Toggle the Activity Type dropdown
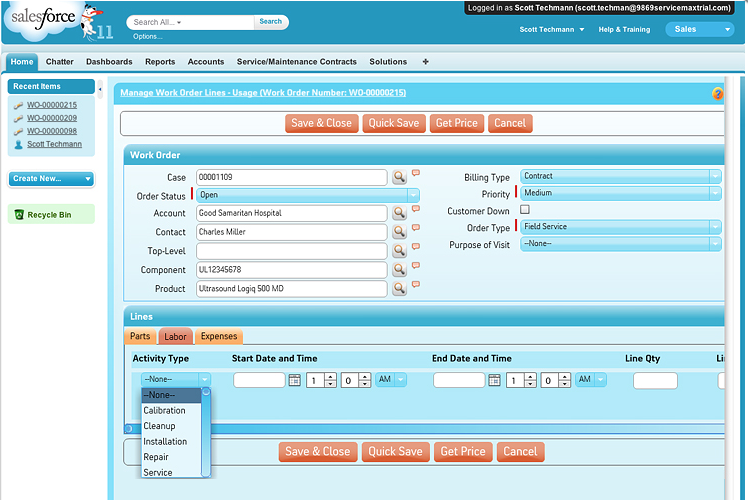 tap(176, 379)
